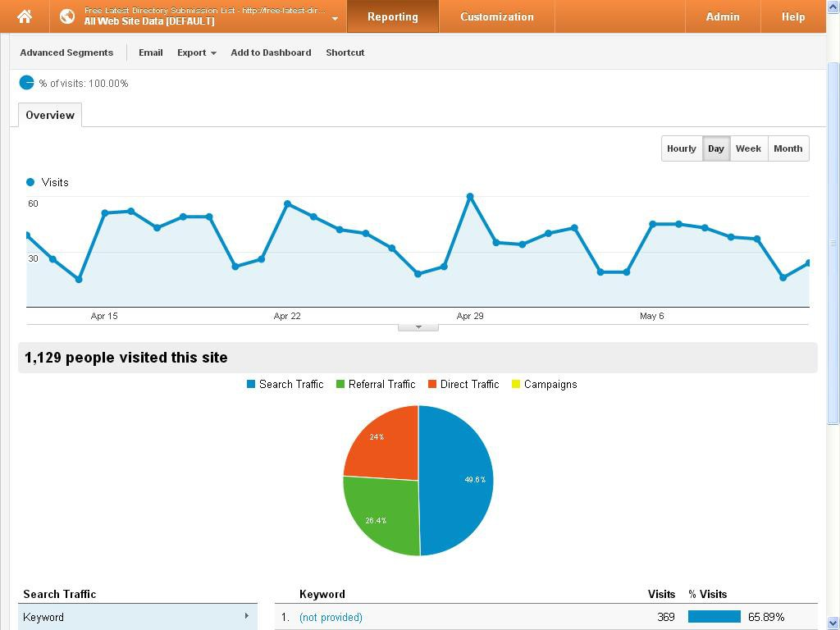Select the Day graph interval

click(x=716, y=148)
